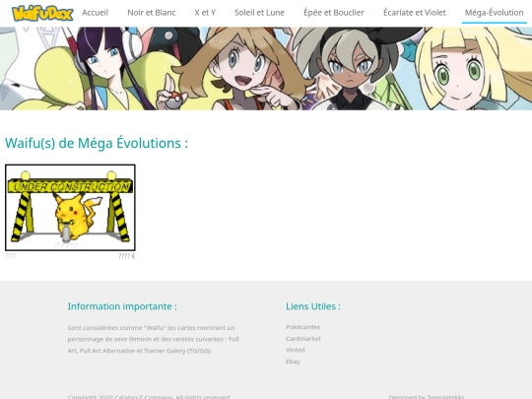Select Soleil et Lune in navigation
Screen dimensions: 532x399
259,13
